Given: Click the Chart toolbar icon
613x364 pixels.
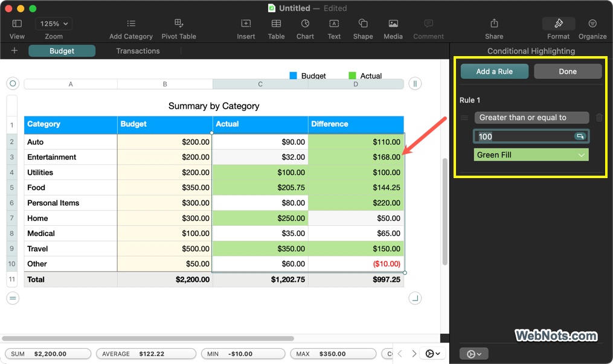Looking at the screenshot, I should (306, 24).
